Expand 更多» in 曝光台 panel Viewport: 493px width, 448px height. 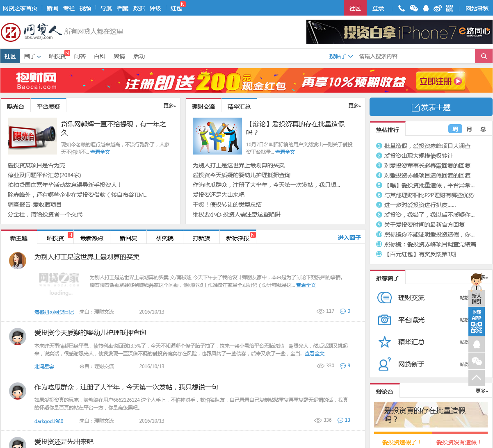(169, 106)
